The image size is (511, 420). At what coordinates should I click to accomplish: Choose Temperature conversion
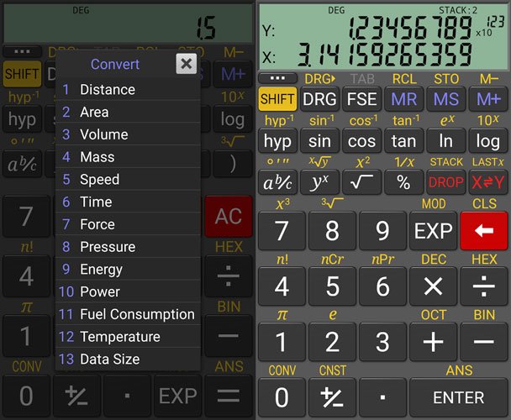tap(128, 337)
